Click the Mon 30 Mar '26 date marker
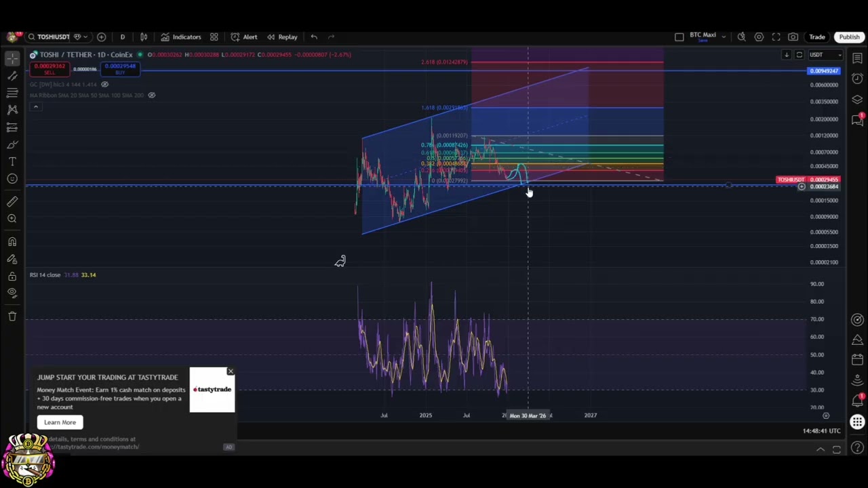The image size is (868, 488). [x=528, y=415]
